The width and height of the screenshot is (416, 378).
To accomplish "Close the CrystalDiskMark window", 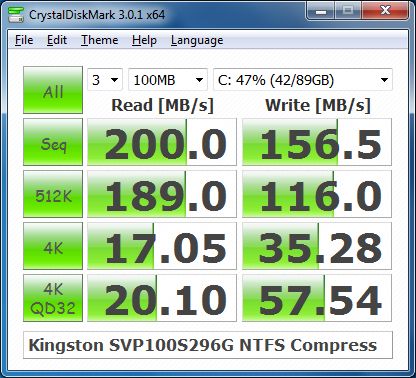I will click(x=386, y=11).
